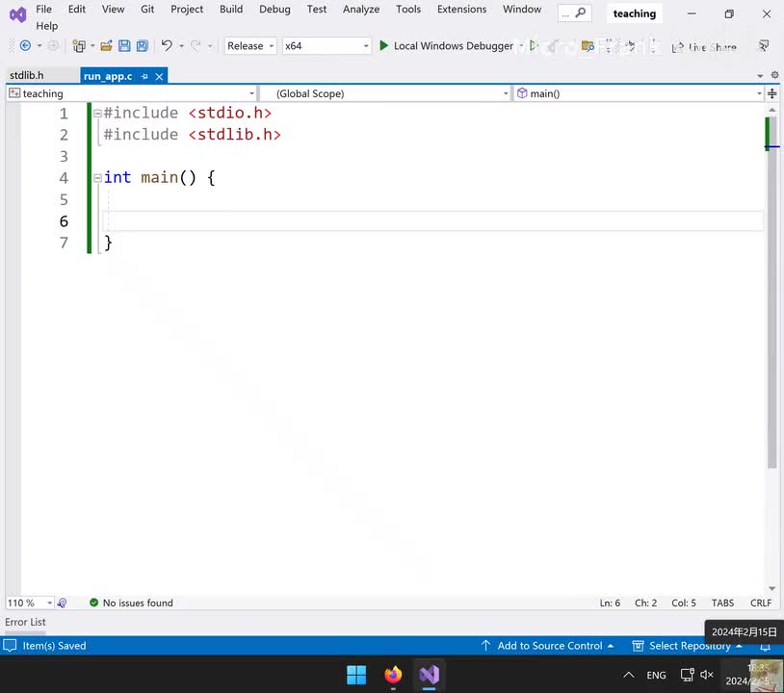Click the Live Share button

click(704, 47)
